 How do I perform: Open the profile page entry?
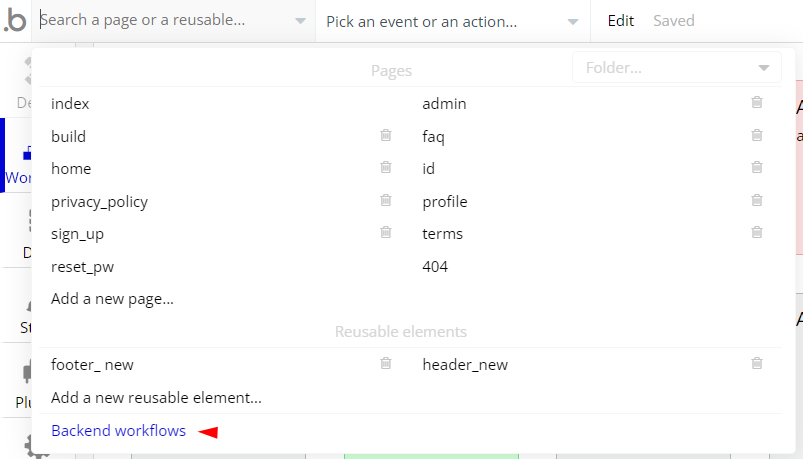click(445, 201)
